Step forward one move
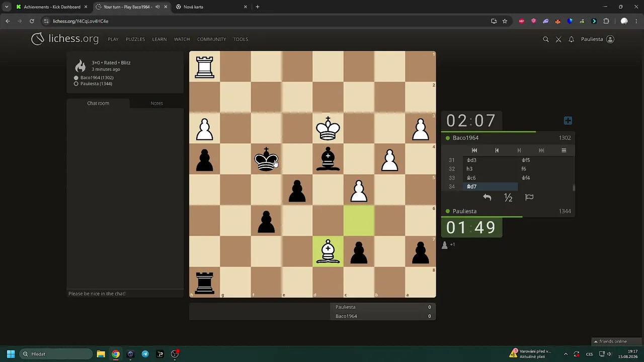This screenshot has height=362, width=644. 519,150
